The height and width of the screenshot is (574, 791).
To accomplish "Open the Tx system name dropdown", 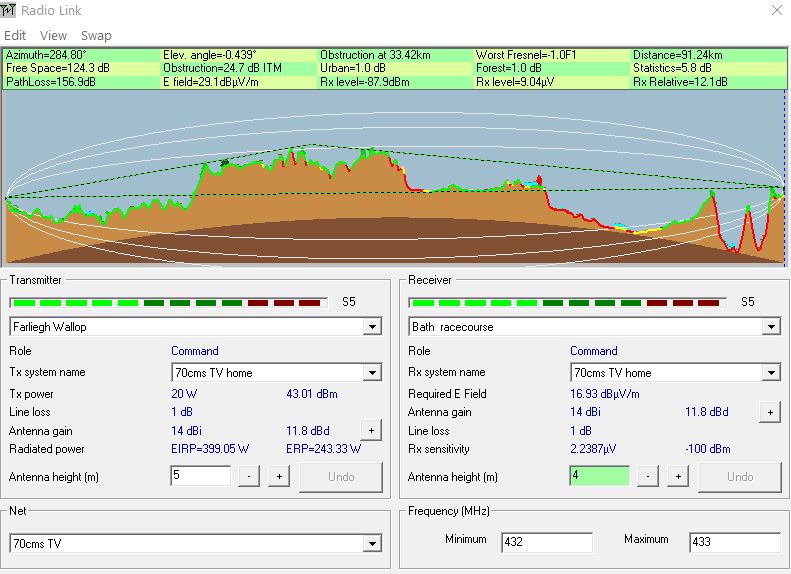I will [372, 373].
